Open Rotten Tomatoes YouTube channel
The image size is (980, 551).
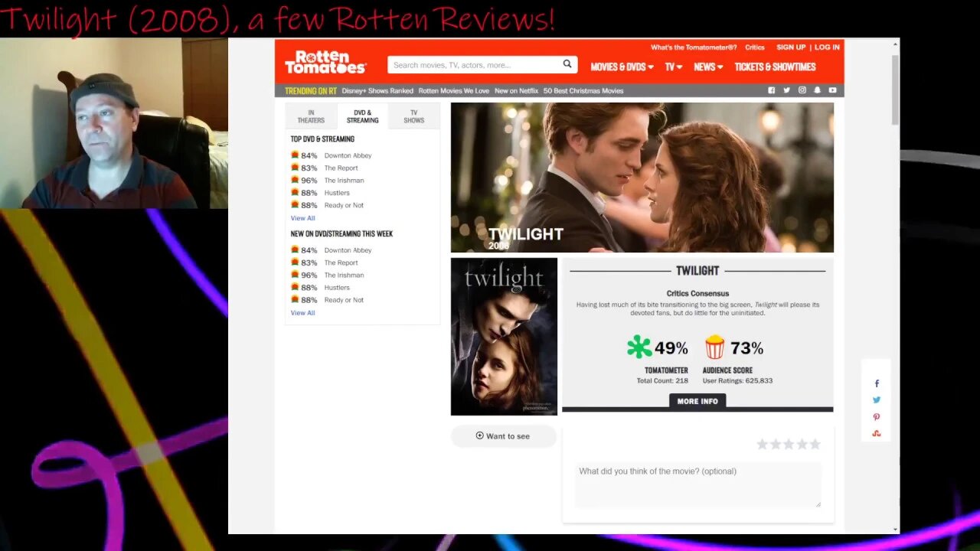[832, 90]
